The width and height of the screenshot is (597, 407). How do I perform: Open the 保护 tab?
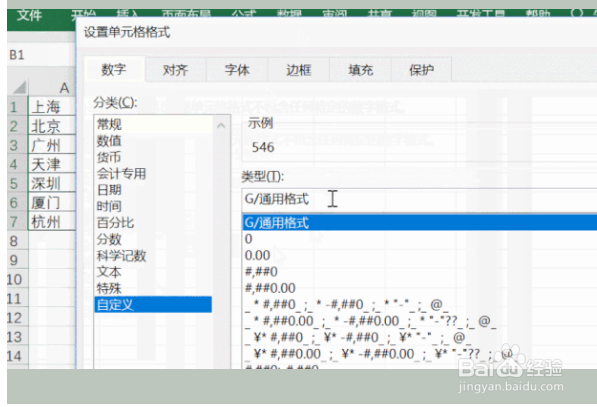[x=421, y=70]
